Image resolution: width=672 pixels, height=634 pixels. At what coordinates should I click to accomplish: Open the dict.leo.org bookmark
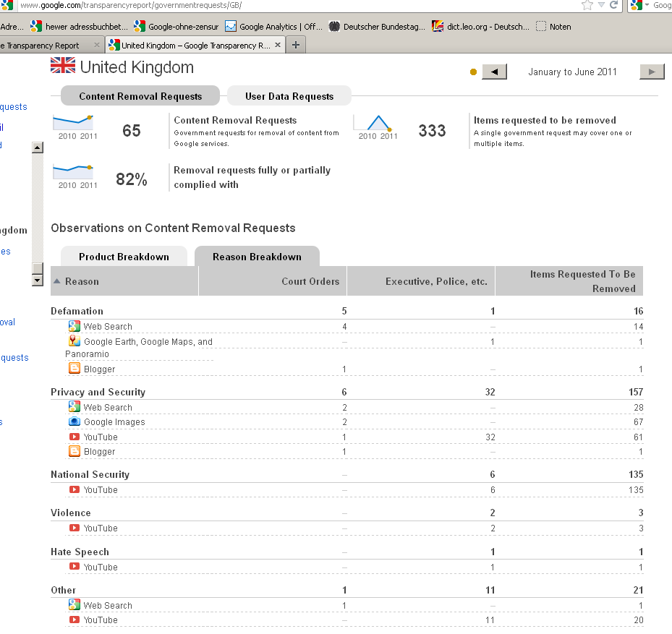tap(481, 27)
